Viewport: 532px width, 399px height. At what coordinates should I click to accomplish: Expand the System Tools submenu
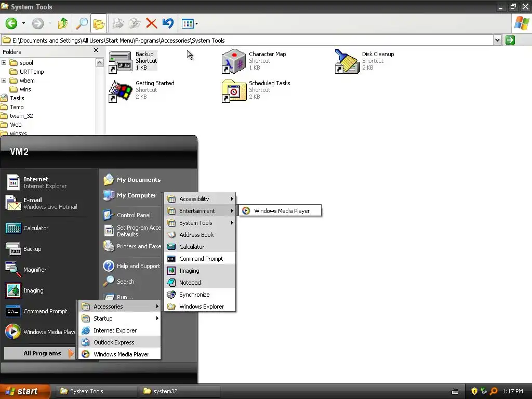tap(200, 223)
